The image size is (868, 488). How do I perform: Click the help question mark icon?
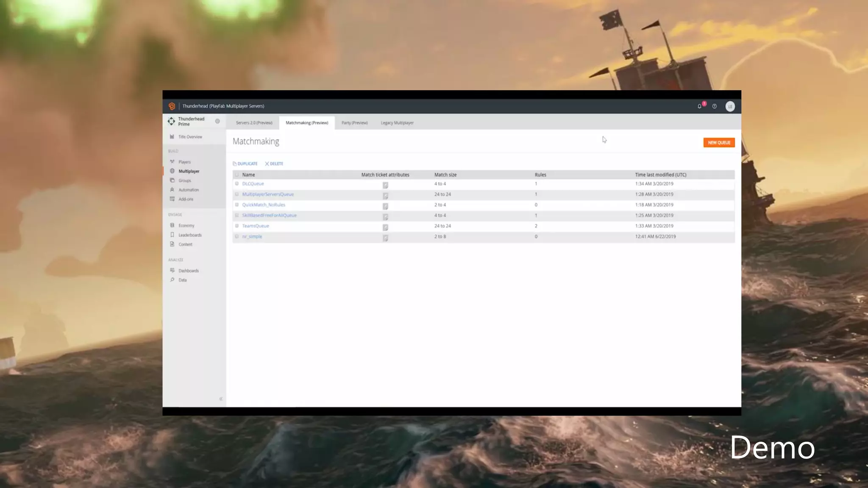click(715, 106)
